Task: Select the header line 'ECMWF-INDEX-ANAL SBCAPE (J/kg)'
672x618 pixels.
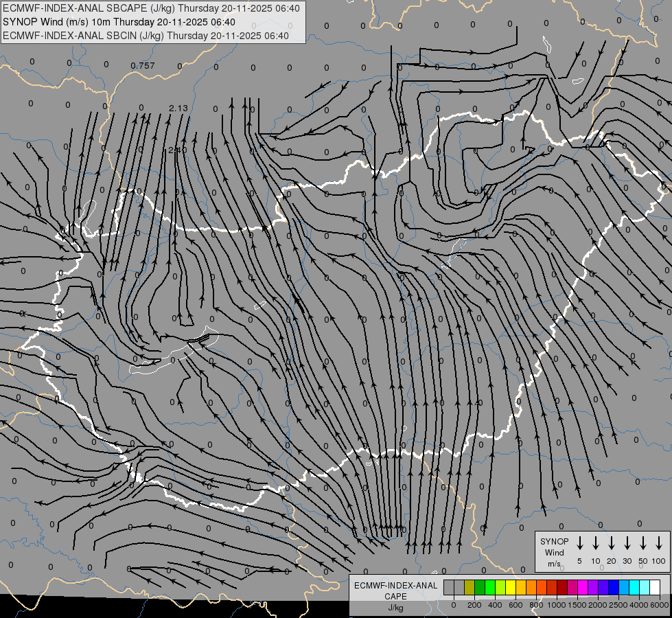Action: [x=89, y=8]
